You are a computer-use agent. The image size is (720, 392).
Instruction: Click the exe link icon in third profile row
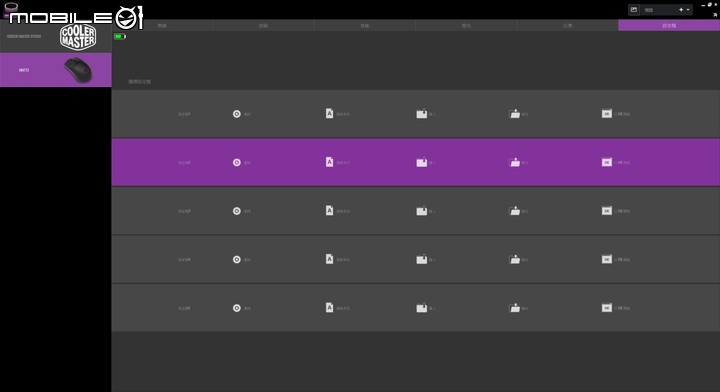tap(607, 211)
